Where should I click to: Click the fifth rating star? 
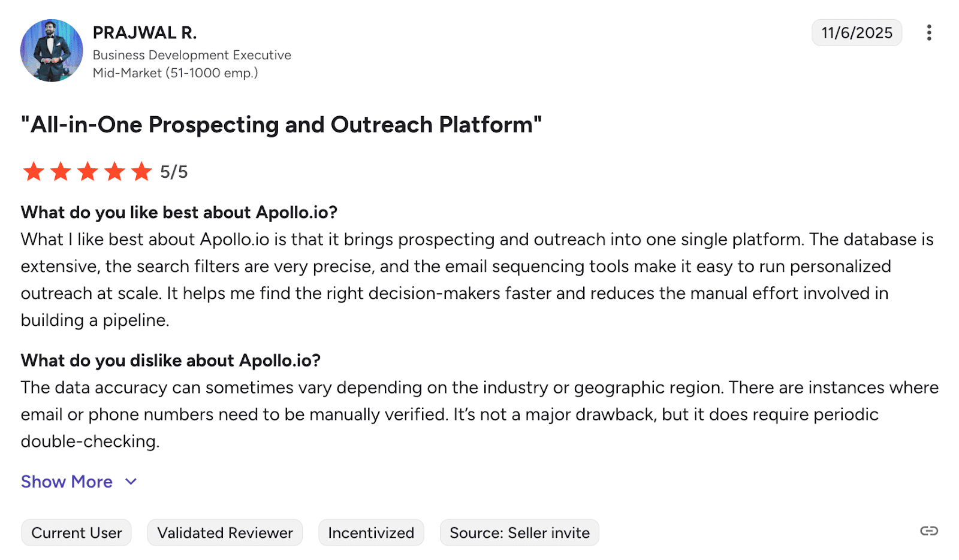(141, 172)
